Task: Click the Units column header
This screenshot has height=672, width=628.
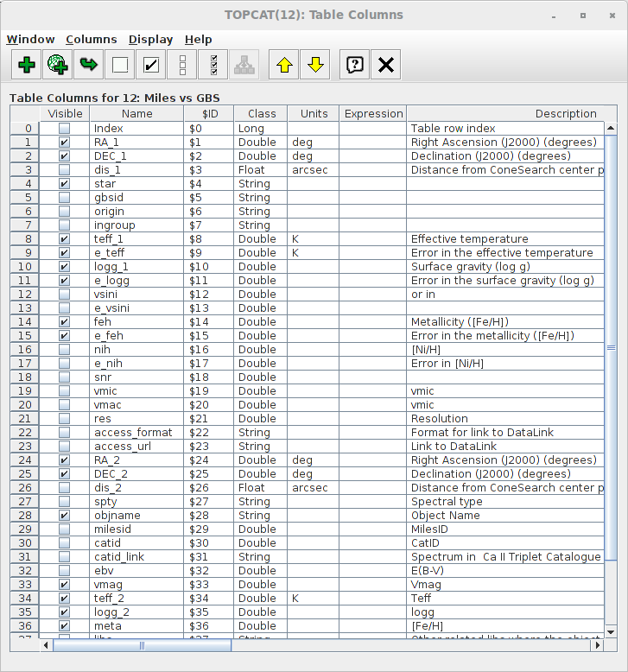Action: point(314,113)
